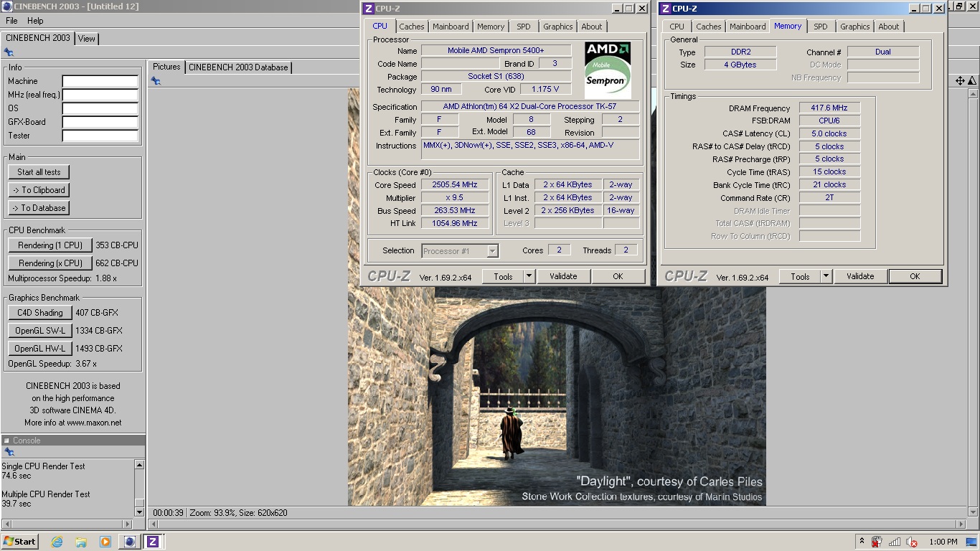The height and width of the screenshot is (551, 980).
Task: Click into the Machine input field
Action: (100, 81)
